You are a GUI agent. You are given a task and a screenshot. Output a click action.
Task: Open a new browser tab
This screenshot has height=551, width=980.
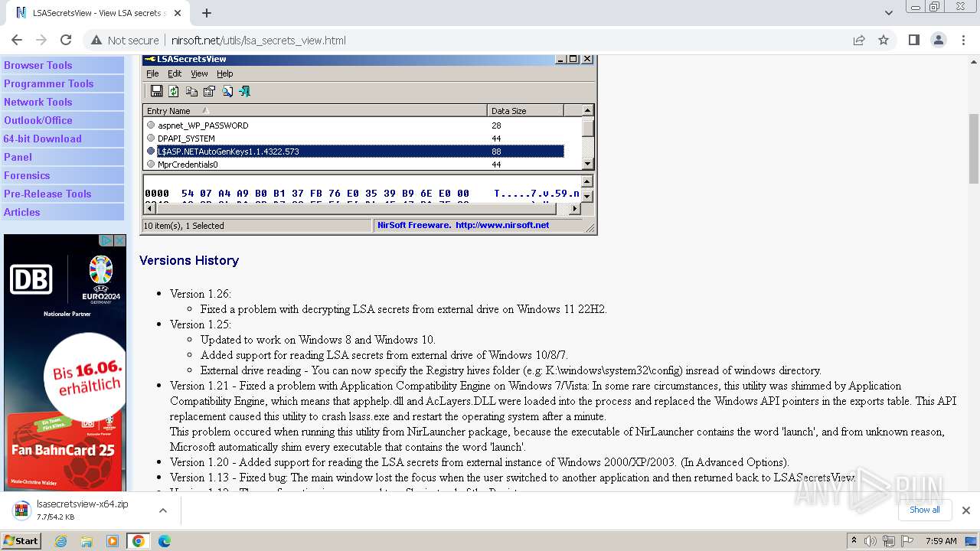(x=206, y=13)
